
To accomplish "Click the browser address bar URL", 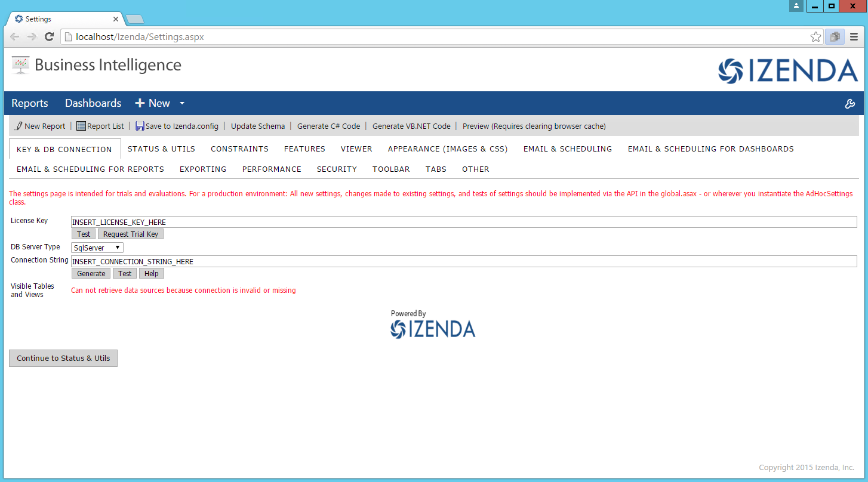I will pyautogui.click(x=140, y=37).
